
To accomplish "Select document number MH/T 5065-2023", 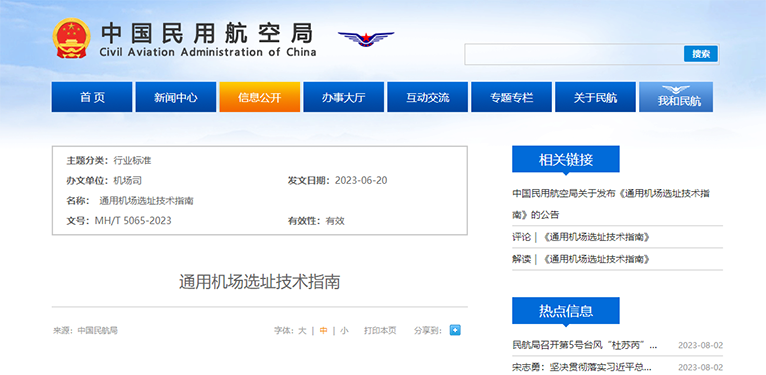I will tap(133, 221).
